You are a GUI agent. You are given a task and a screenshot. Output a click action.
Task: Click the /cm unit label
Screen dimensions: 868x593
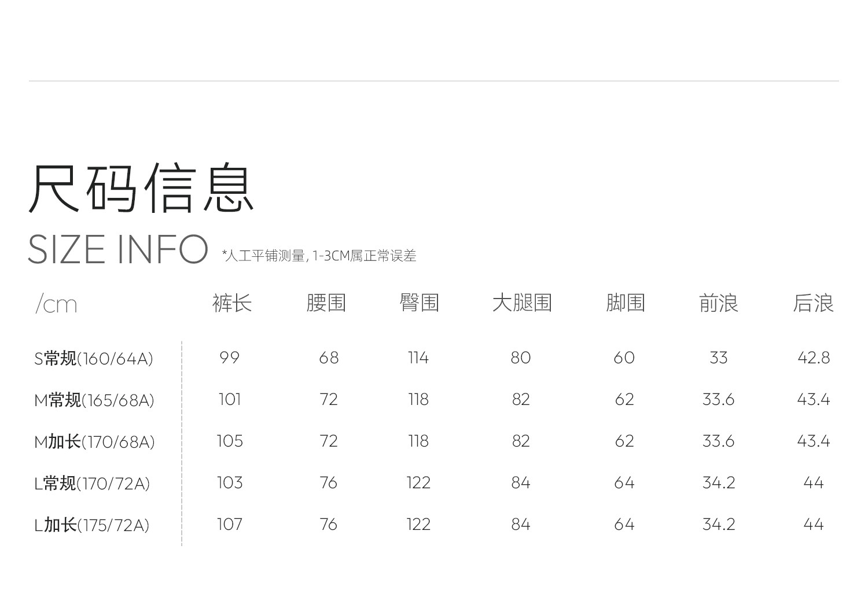coord(56,304)
